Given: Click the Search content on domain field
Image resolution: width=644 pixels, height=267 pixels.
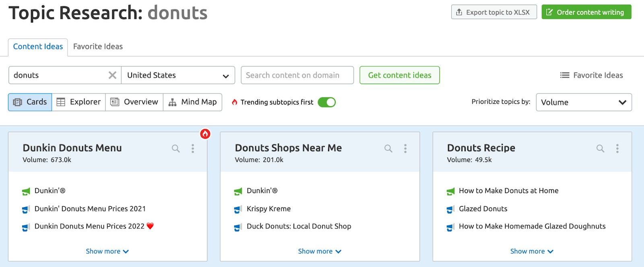Looking at the screenshot, I should pyautogui.click(x=297, y=75).
